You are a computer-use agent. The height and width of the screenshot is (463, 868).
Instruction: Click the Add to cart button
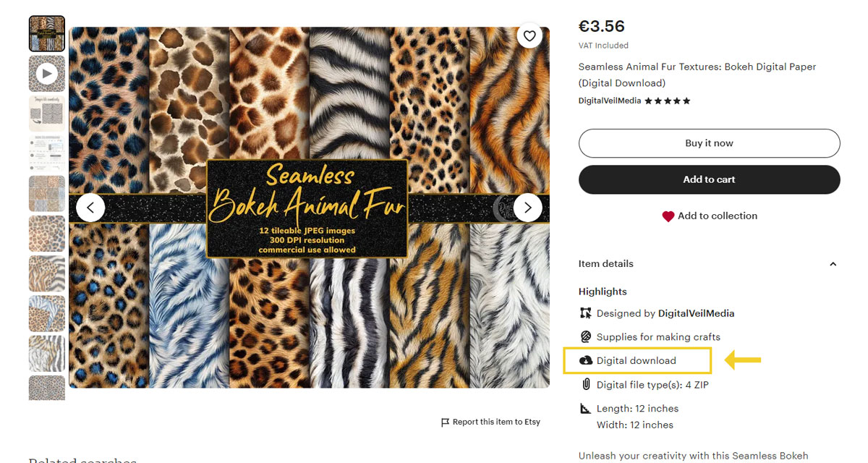point(709,179)
